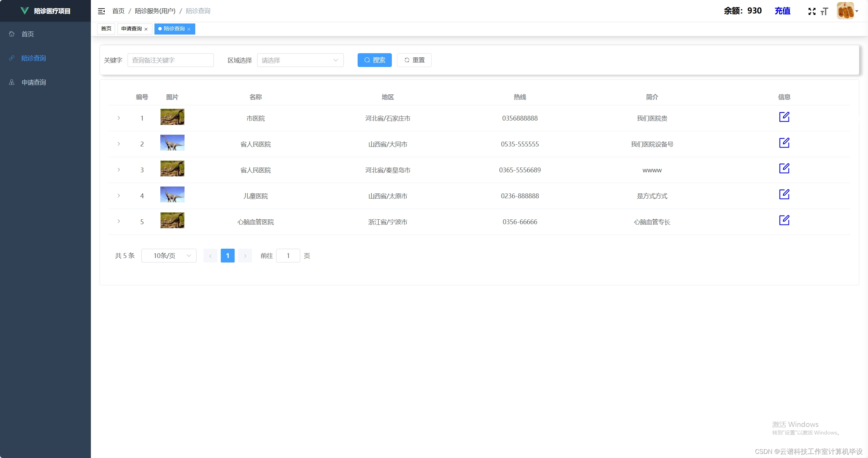Switch to the 首页 tab
The image size is (868, 458).
tap(106, 29)
